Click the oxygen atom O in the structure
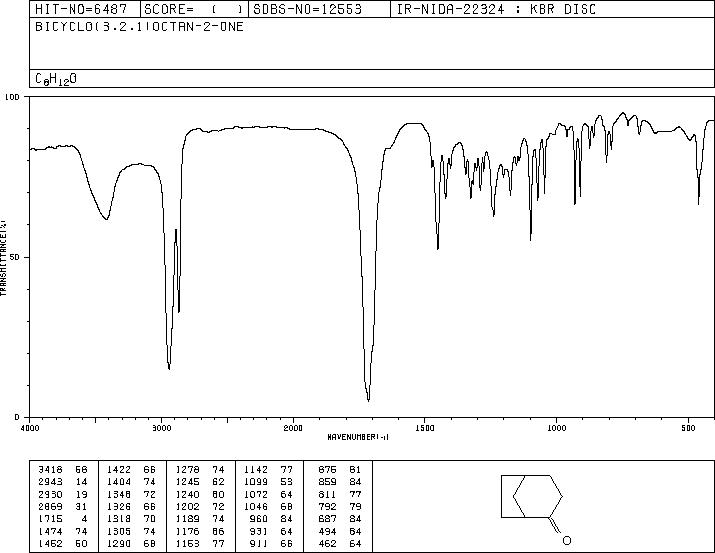The width and height of the screenshot is (715, 553). 567,541
